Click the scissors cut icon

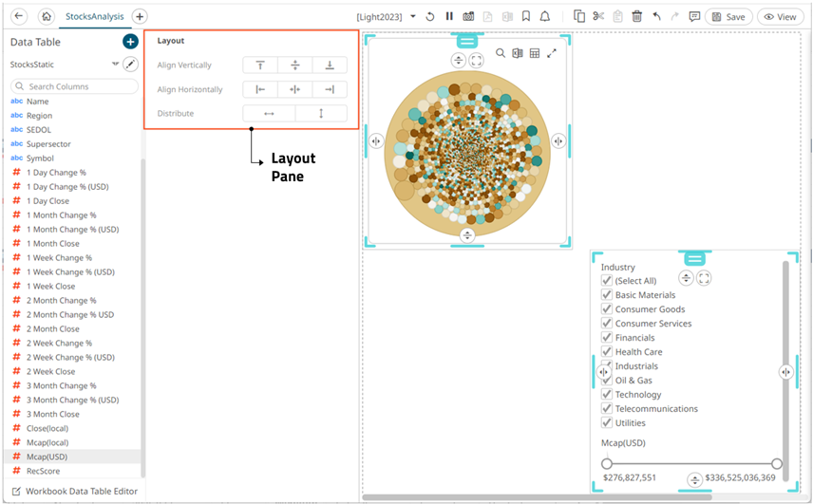tap(598, 17)
